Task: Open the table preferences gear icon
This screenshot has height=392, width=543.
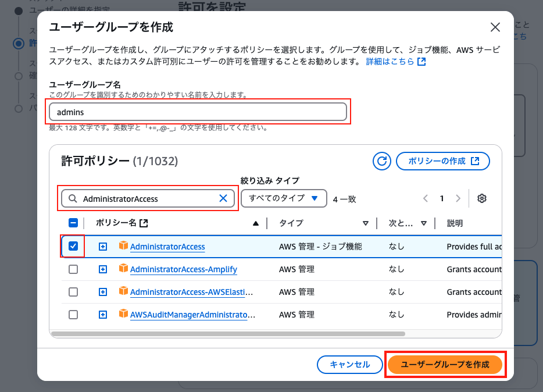Action: coord(482,198)
